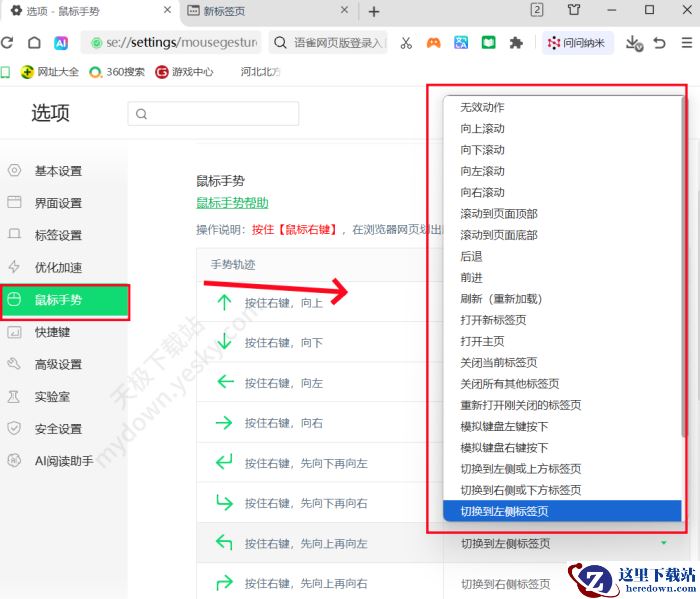The image size is (700, 599).
Task: Choose 向上滚动 from the dropdown list
Action: pyautogui.click(x=562, y=129)
